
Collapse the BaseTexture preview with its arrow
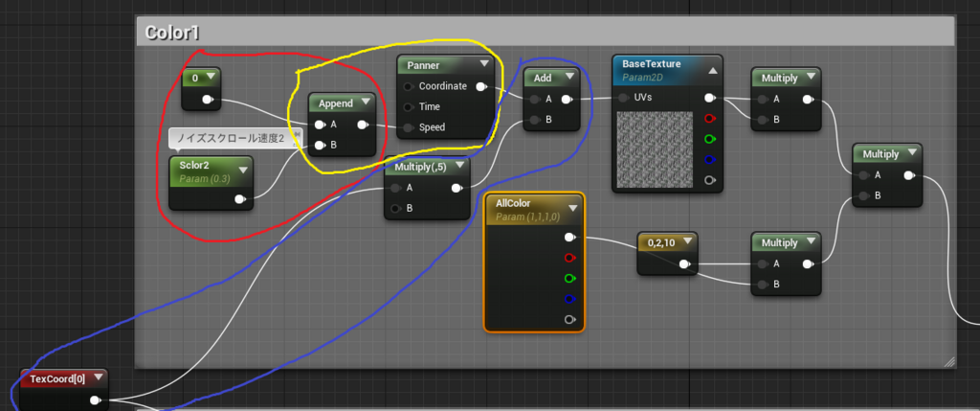click(712, 71)
